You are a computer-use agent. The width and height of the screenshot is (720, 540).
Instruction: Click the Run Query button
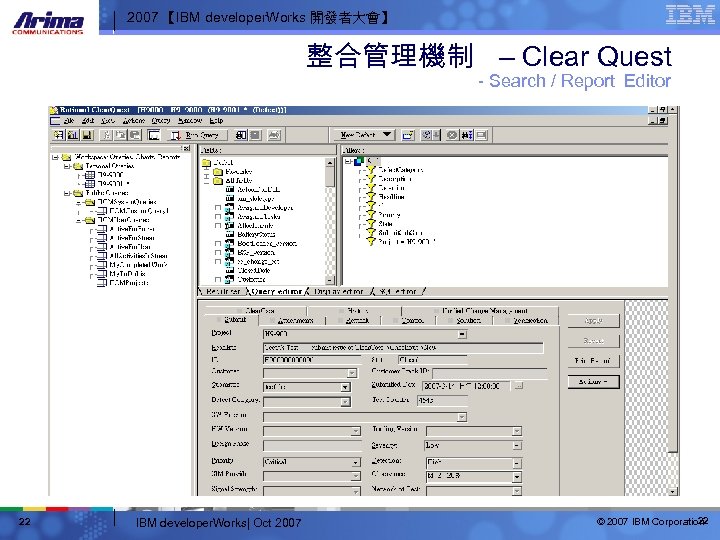tap(197, 135)
